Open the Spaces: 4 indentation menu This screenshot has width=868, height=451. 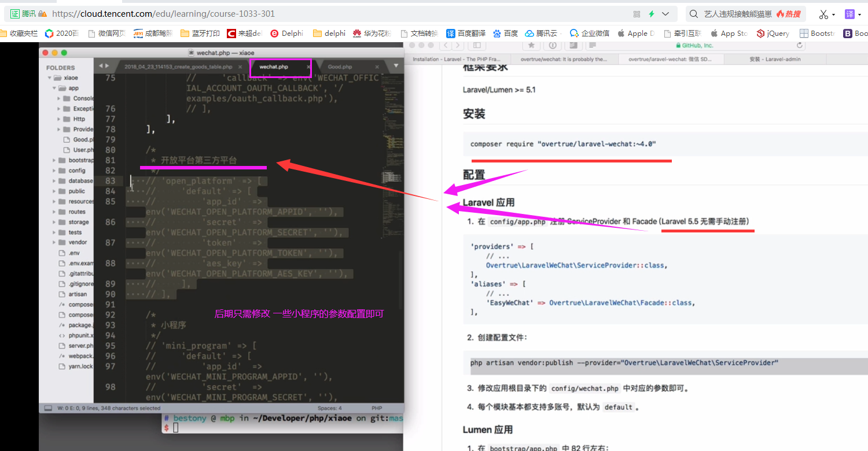330,408
